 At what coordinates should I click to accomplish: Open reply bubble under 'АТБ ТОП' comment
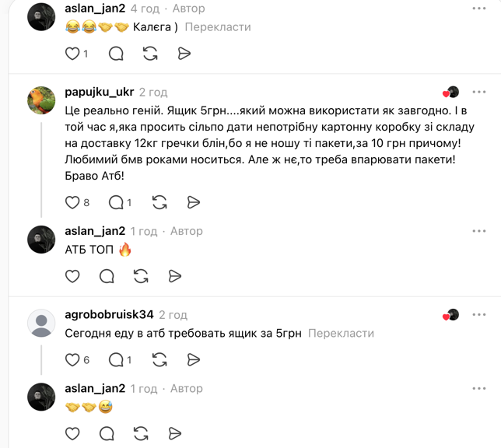107,276
